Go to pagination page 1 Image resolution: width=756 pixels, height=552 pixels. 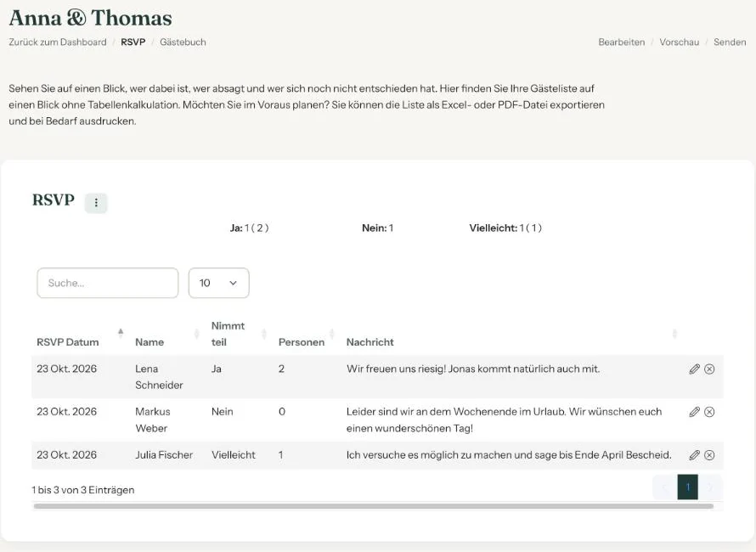(687, 487)
